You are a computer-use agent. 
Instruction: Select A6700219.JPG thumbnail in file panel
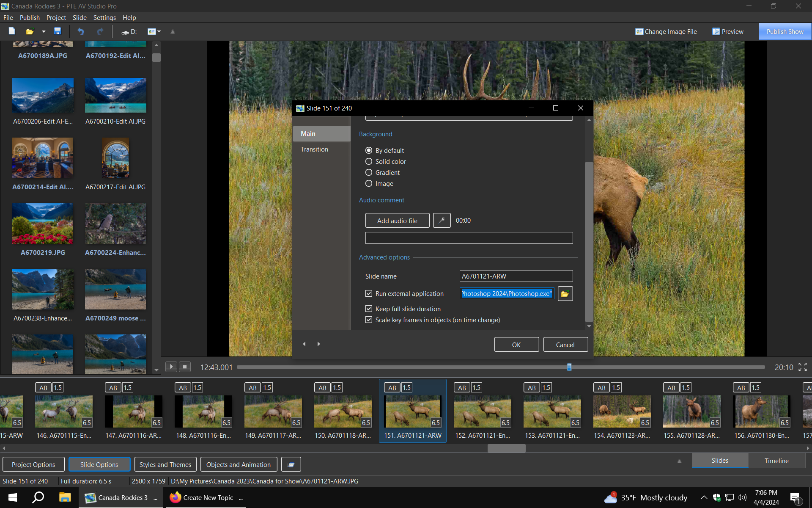click(x=43, y=224)
